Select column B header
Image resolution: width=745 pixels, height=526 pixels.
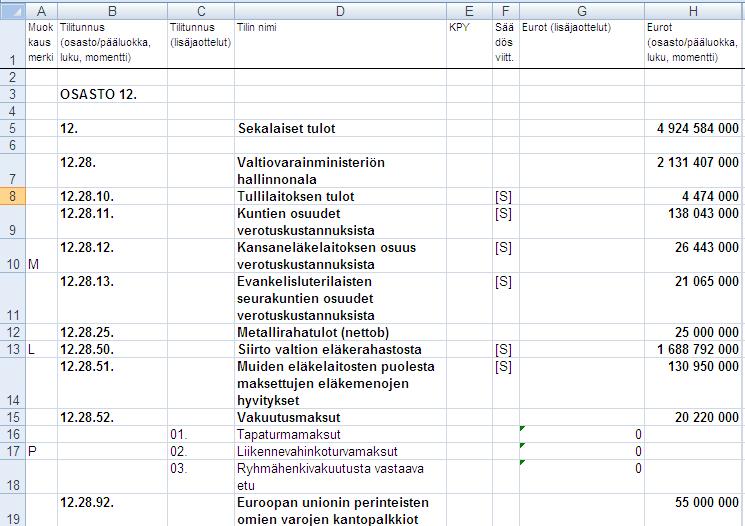[x=113, y=11]
